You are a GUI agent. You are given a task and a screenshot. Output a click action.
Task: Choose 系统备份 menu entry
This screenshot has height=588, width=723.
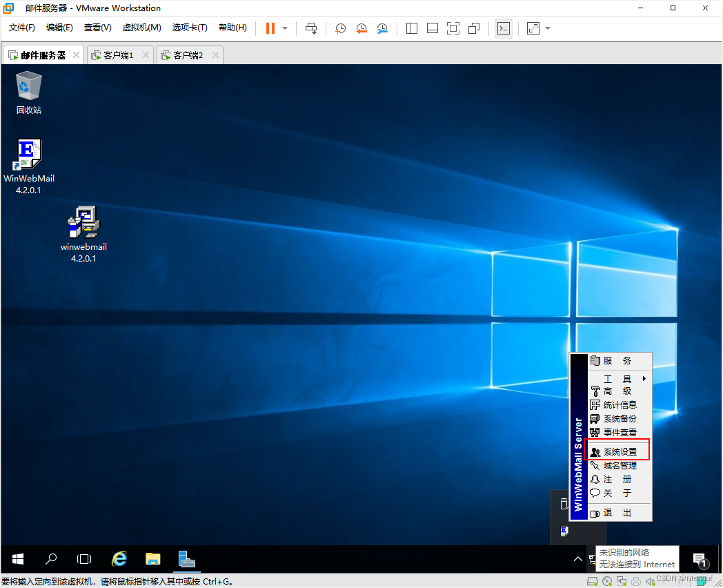point(620,419)
